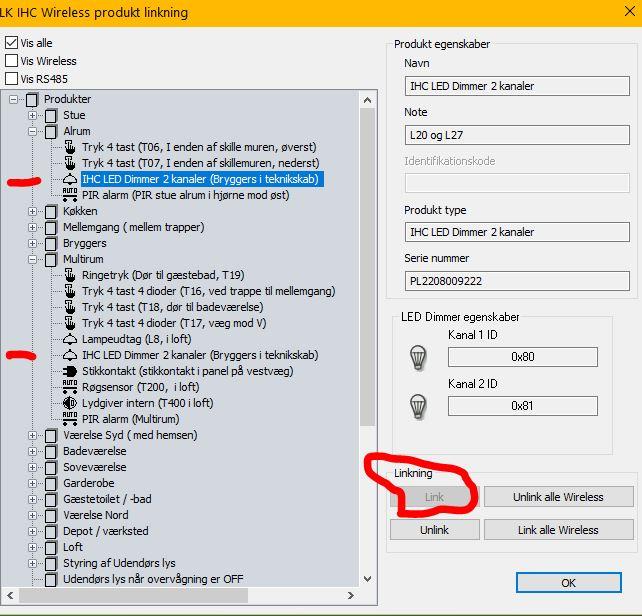The height and width of the screenshot is (616, 642).
Task: Select IHC LED Dimmer under Multirum
Action: point(200,355)
